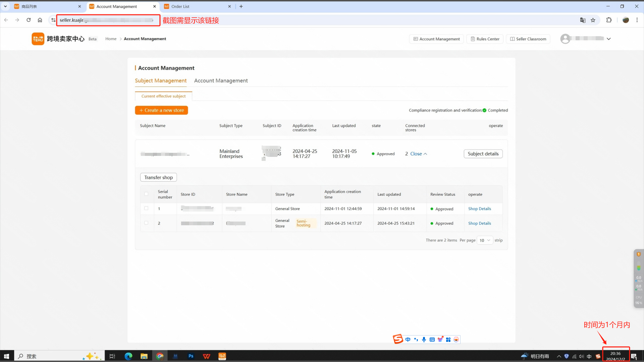The width and height of the screenshot is (644, 362).
Task: Bookmark this page with star icon
Action: tap(593, 20)
